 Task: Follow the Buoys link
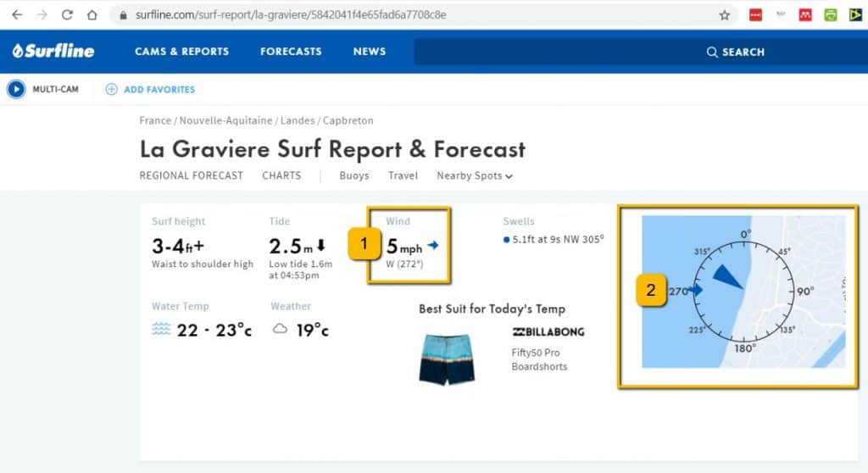(353, 175)
